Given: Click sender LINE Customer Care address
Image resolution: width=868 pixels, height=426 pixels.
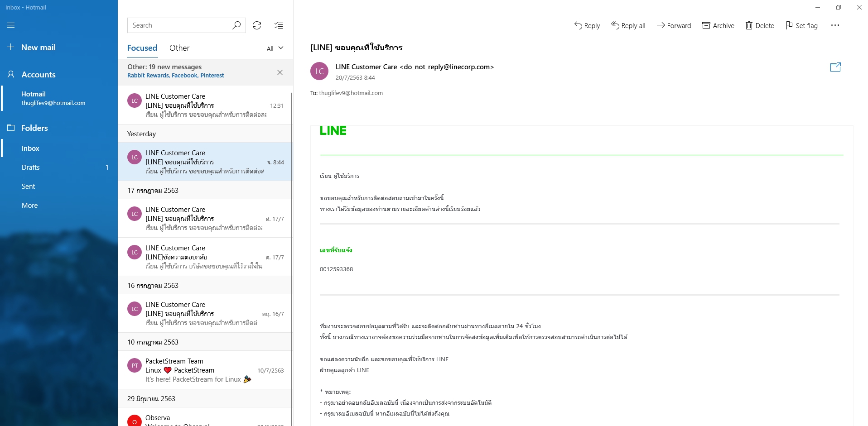Looking at the screenshot, I should click(x=415, y=67).
